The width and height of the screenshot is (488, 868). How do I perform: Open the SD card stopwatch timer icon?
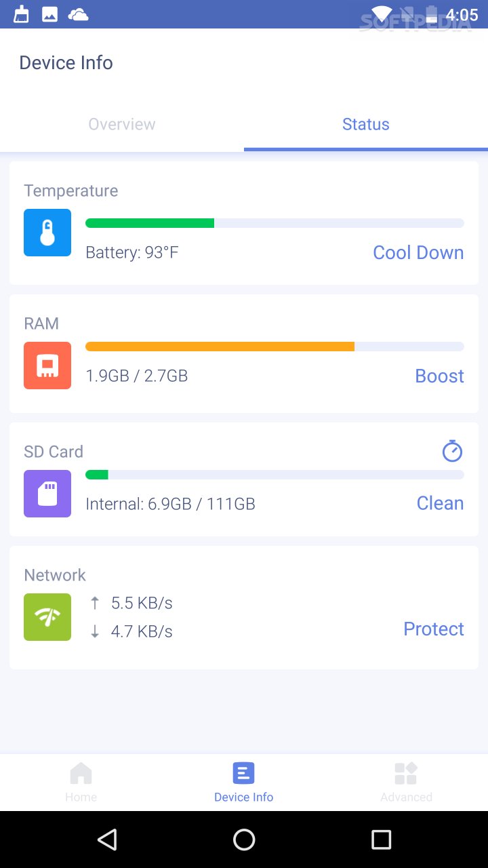(x=452, y=451)
